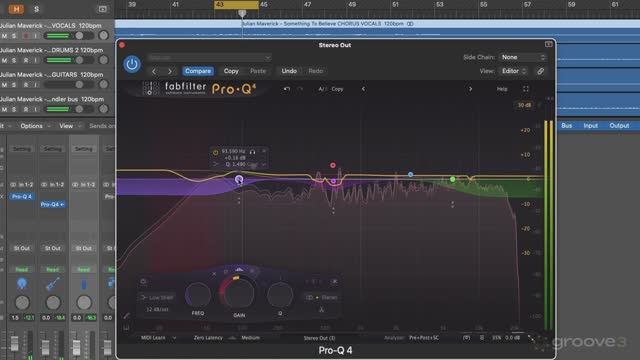Open the 30 dB display range dropdown
Screen dimensions: 640x360
point(524,105)
